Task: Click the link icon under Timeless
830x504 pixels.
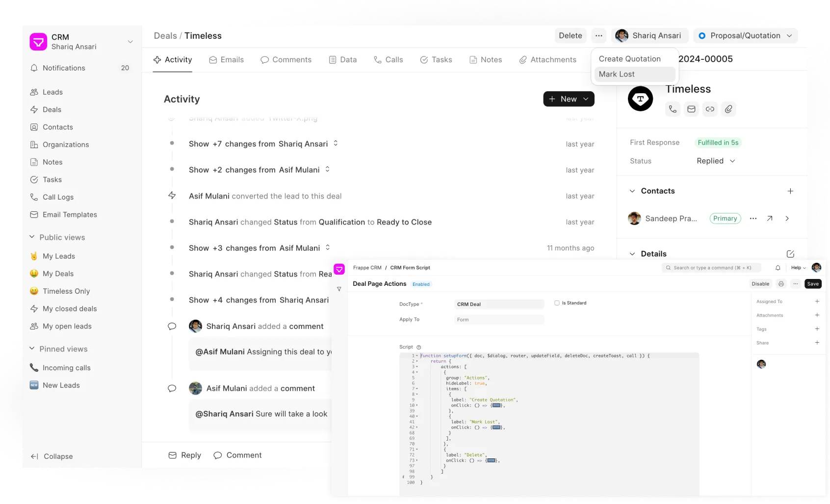Action: click(x=710, y=109)
